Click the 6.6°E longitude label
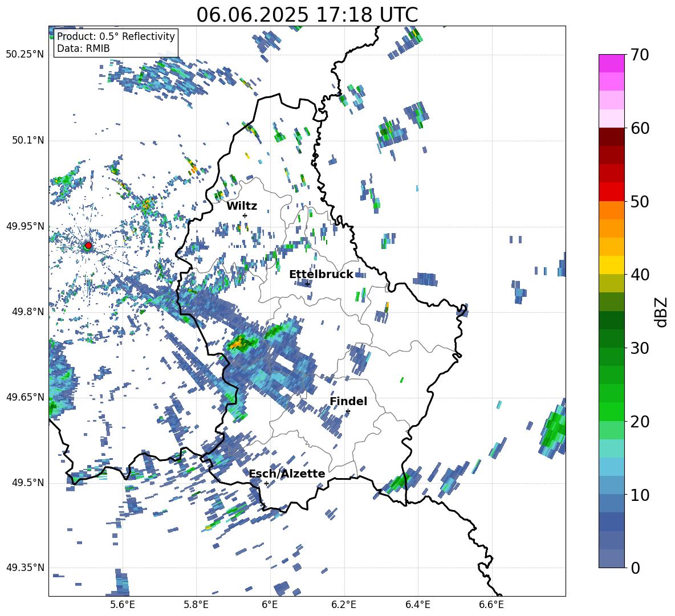 [x=491, y=605]
